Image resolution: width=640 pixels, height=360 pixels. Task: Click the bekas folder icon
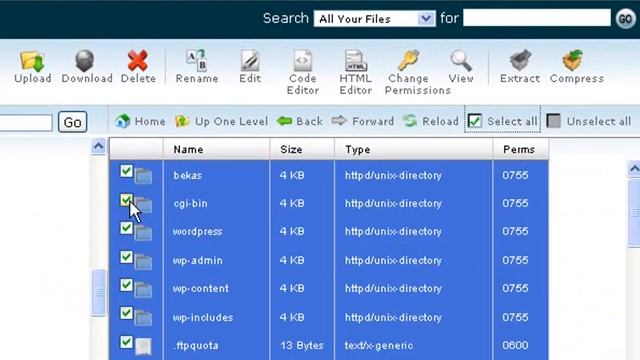143,176
